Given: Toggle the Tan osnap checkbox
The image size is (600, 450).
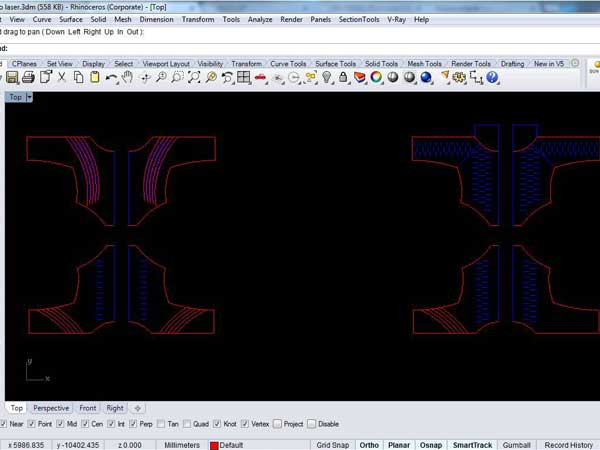Looking at the screenshot, I should tap(161, 424).
